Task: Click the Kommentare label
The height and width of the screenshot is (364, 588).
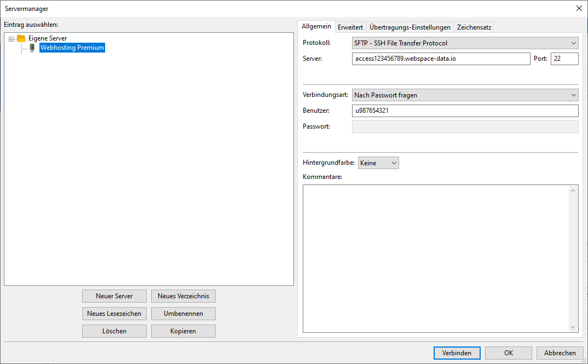Action: click(322, 177)
